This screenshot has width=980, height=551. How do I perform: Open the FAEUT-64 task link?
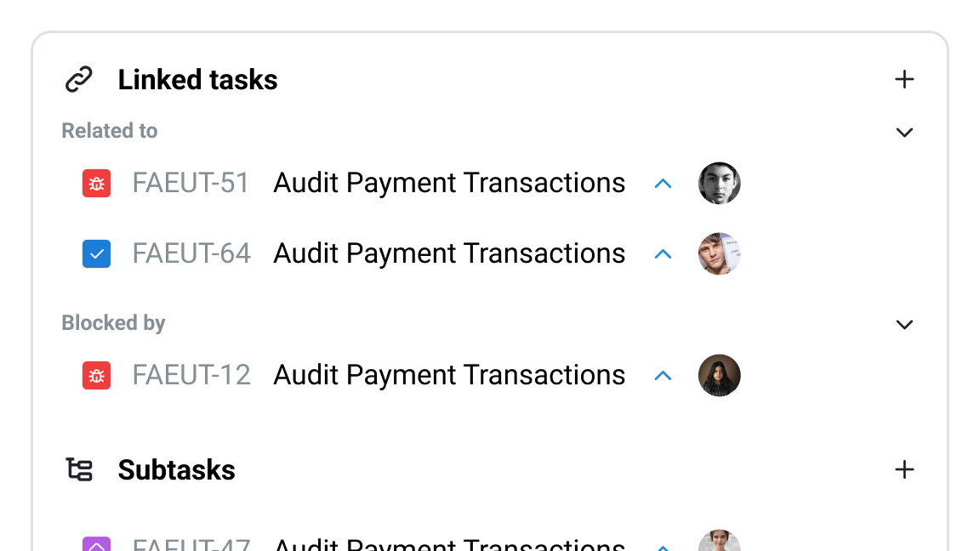tap(191, 253)
